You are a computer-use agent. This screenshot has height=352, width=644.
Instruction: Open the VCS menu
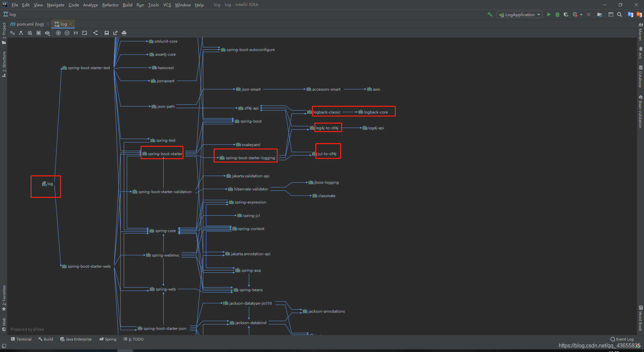167,5
